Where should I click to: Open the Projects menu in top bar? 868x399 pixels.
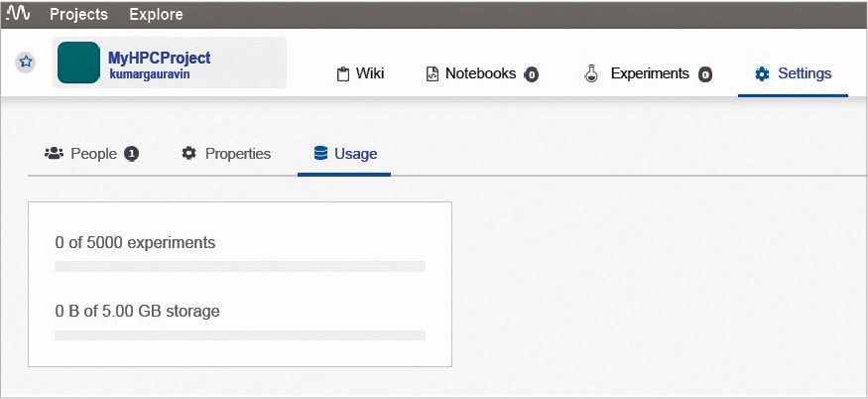point(78,15)
